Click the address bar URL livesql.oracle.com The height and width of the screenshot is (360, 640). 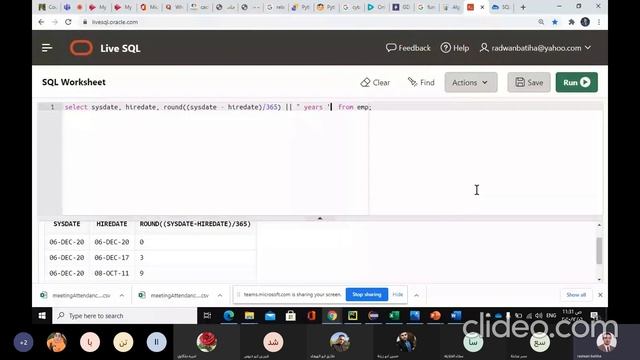tap(115, 22)
